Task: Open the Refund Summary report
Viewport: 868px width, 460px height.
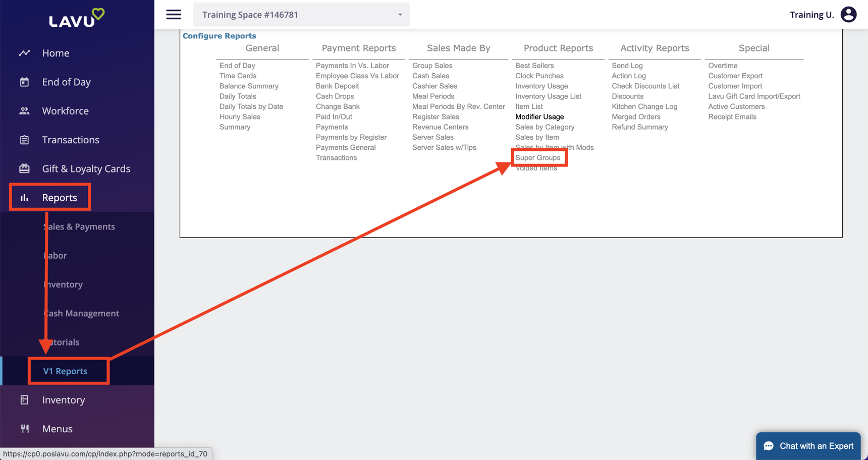Action: pos(639,127)
